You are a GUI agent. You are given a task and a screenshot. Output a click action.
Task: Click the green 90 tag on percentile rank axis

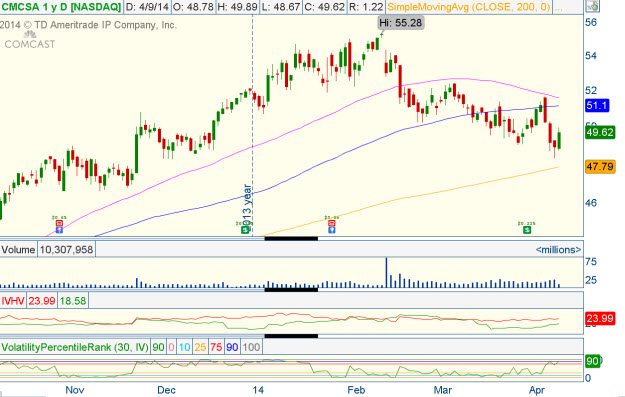[x=592, y=362]
